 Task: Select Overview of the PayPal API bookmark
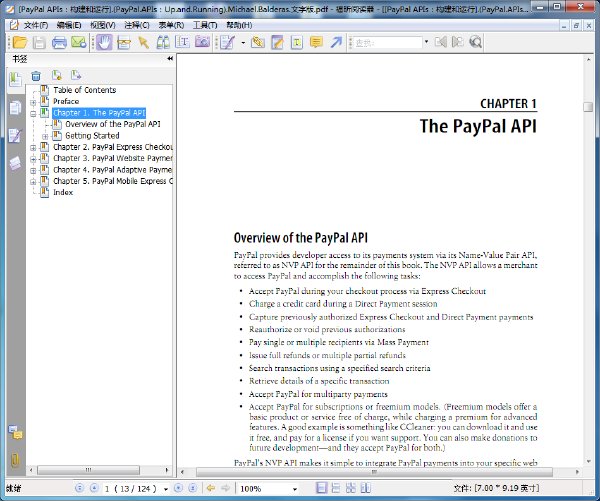tap(112, 124)
